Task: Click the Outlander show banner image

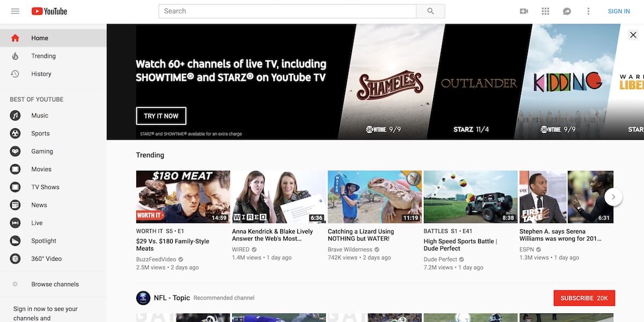Action: click(x=479, y=82)
